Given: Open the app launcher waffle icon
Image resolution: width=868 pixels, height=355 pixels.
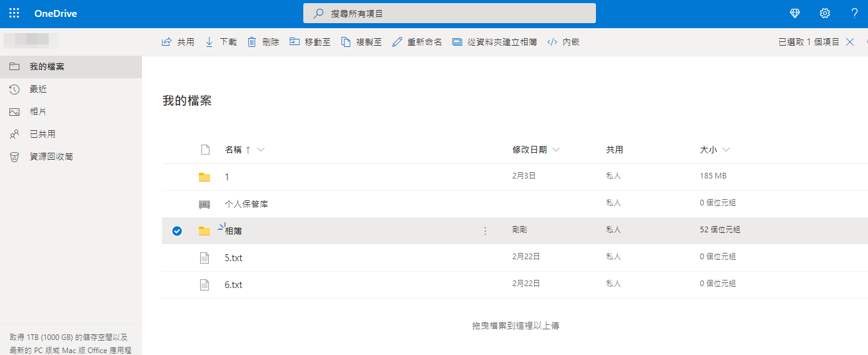Looking at the screenshot, I should (14, 13).
